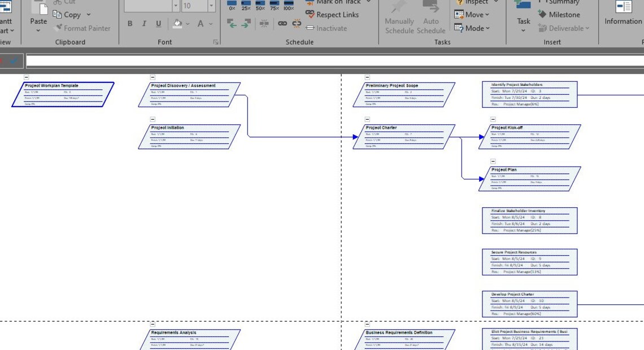The width and height of the screenshot is (644, 350).
Task: Collapse the Project Charter summary node
Action: [x=367, y=119]
